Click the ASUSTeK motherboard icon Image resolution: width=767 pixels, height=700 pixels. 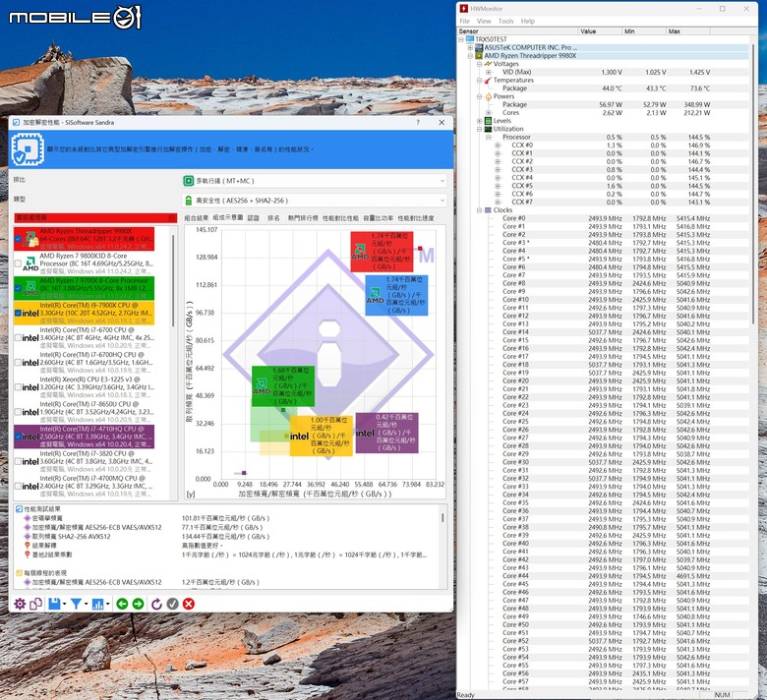479,47
